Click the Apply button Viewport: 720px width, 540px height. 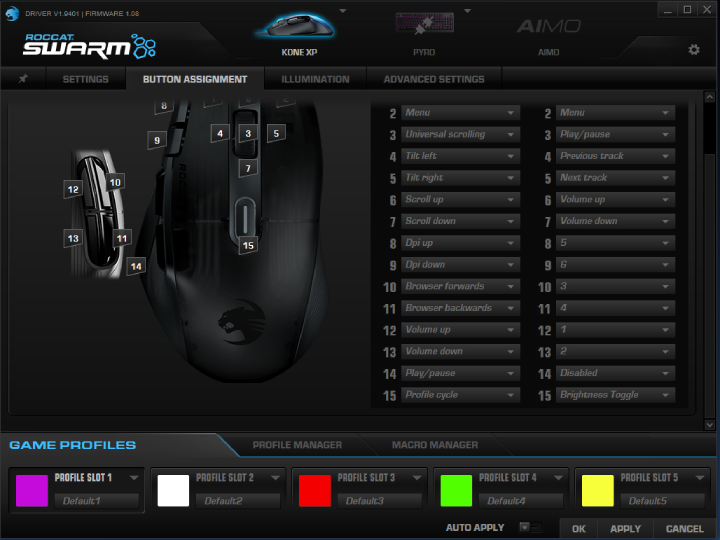click(x=625, y=528)
